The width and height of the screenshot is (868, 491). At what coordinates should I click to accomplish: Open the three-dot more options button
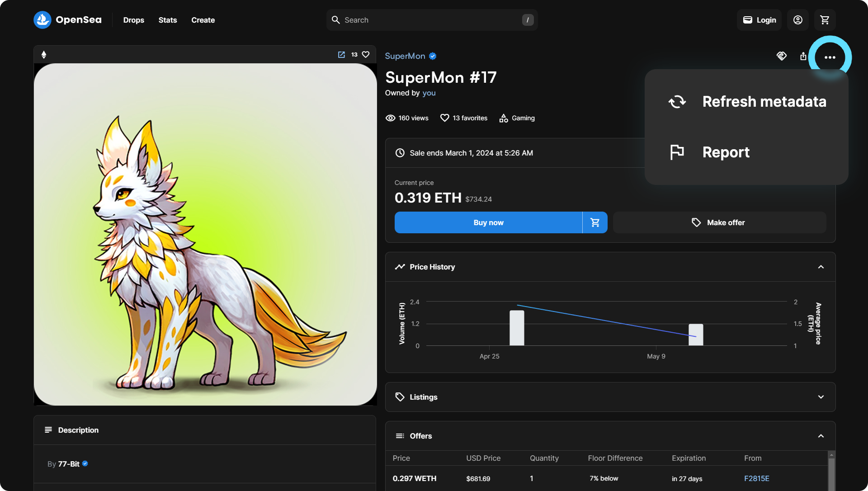pos(830,57)
